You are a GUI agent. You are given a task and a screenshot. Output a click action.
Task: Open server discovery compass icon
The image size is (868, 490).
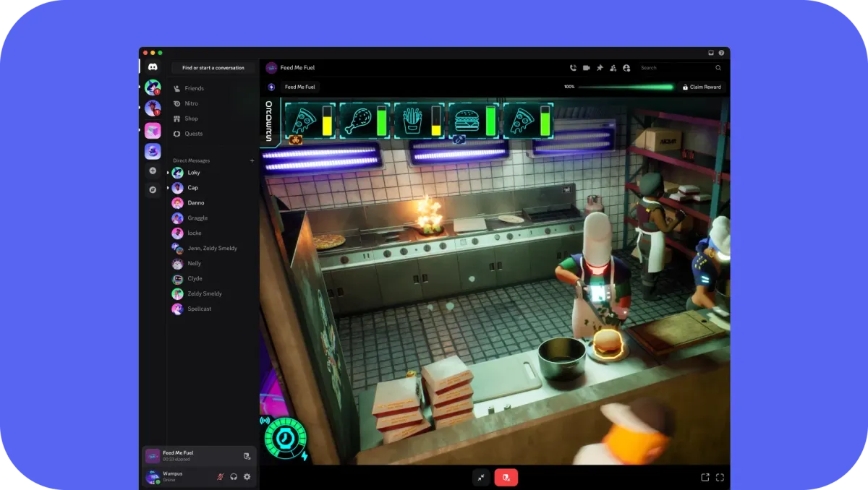click(153, 190)
